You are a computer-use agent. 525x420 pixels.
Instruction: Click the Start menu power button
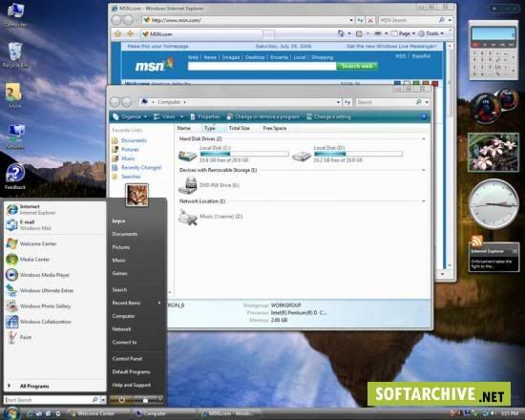[121, 400]
